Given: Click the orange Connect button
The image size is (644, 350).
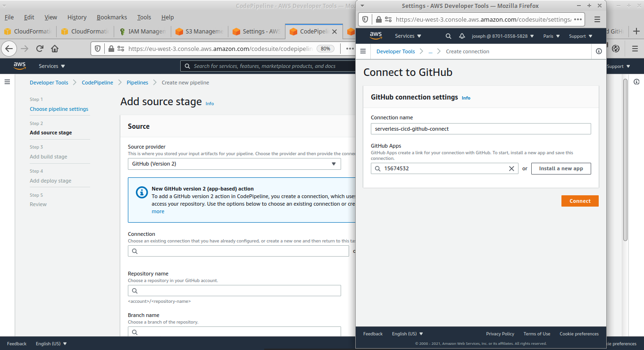Looking at the screenshot, I should click(579, 201).
